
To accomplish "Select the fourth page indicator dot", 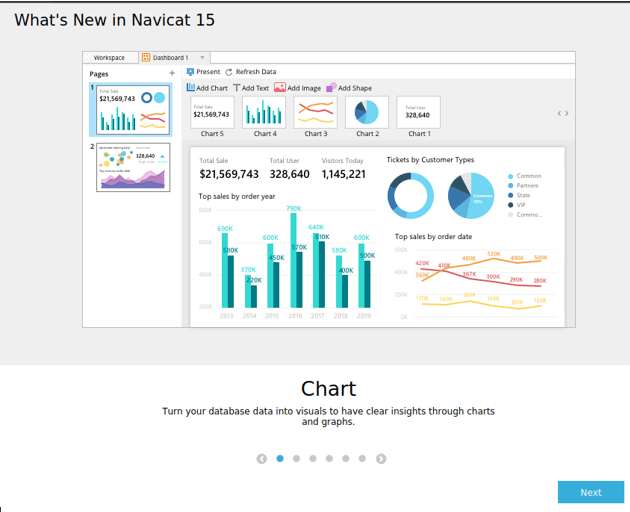I will tap(329, 459).
